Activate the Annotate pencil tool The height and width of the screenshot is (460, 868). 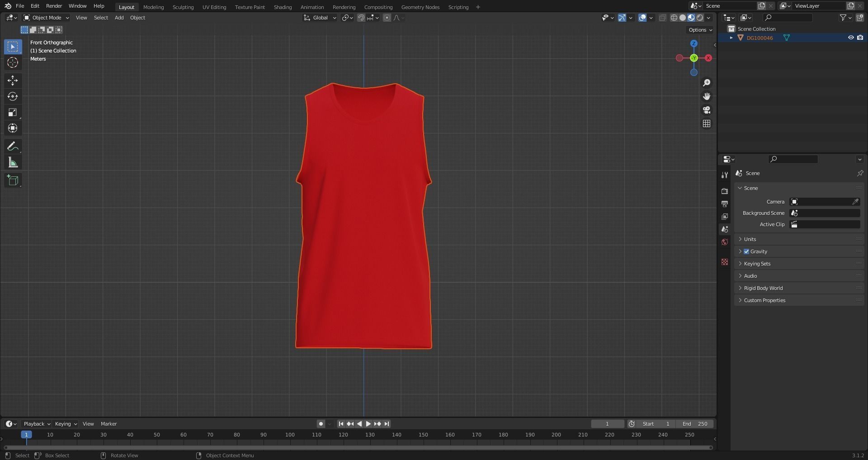(x=13, y=146)
